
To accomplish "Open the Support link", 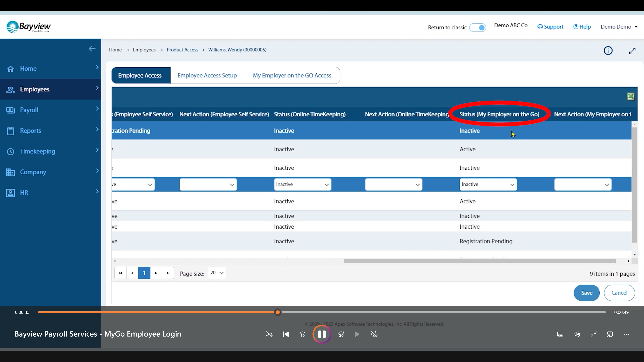I will tap(550, 27).
